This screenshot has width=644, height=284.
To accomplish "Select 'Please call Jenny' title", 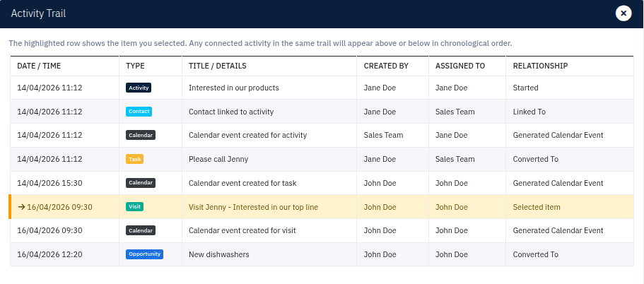I will [x=218, y=159].
